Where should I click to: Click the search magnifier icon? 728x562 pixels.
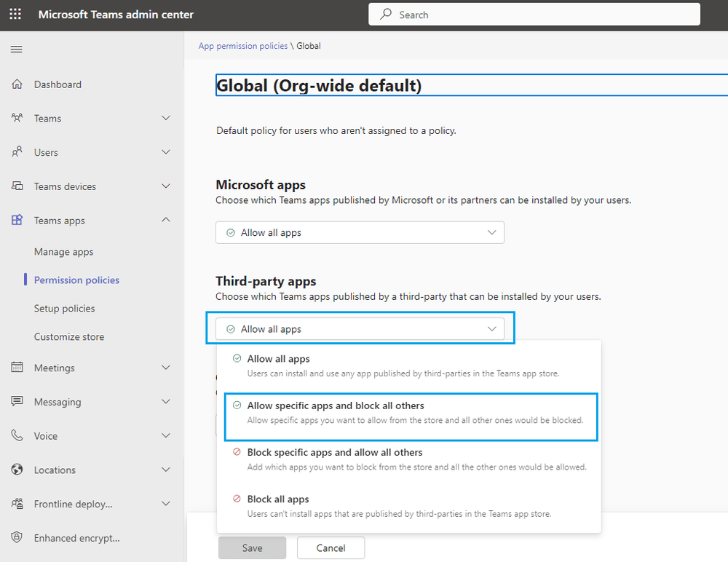tap(385, 14)
